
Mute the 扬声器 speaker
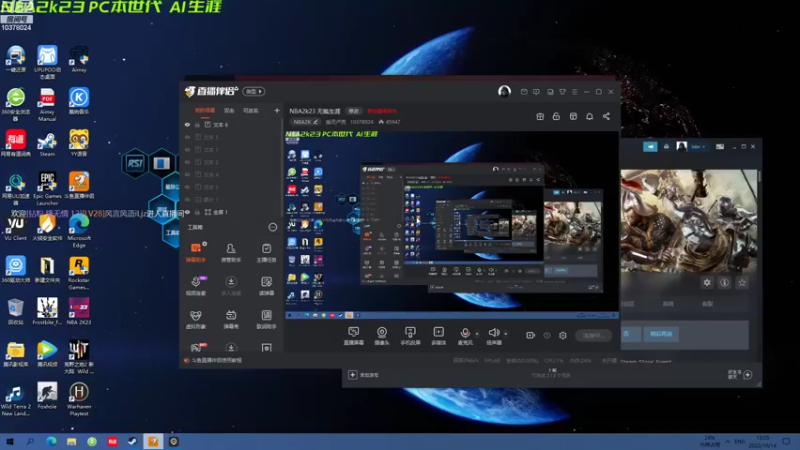point(493,336)
